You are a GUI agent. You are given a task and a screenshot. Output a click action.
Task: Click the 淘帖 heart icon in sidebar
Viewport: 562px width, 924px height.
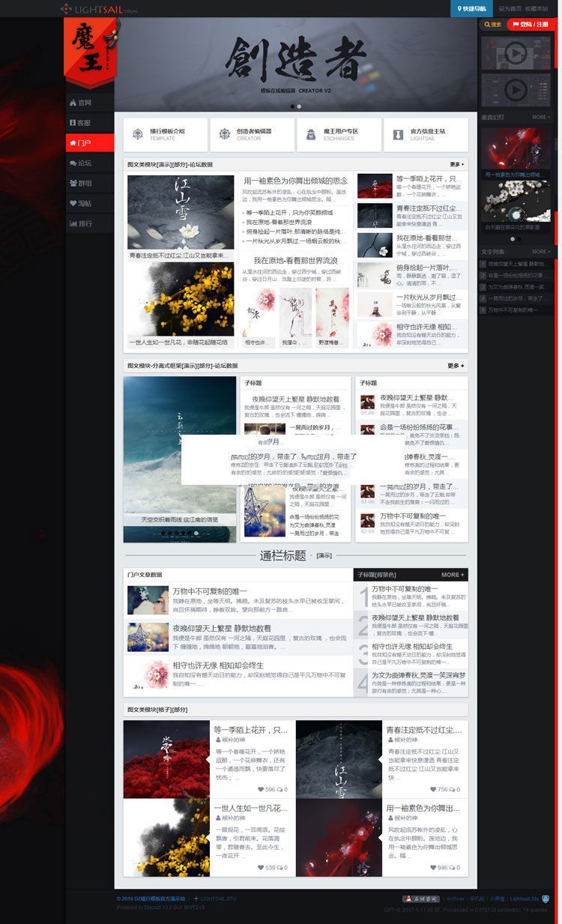73,203
